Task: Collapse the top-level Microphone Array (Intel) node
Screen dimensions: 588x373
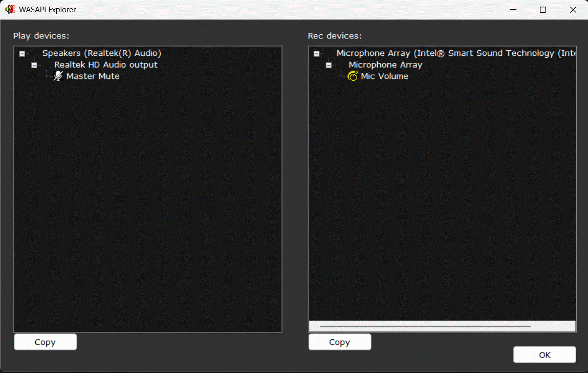Action: pyautogui.click(x=316, y=53)
